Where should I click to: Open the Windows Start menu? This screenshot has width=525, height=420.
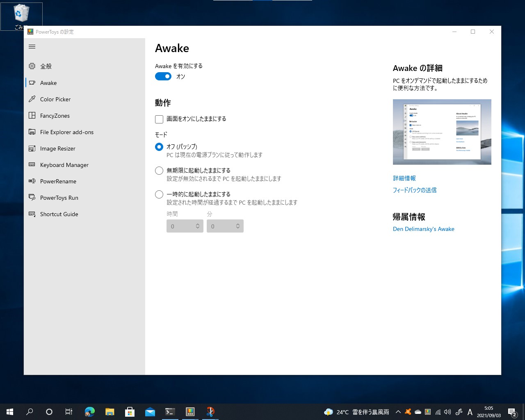(10, 412)
